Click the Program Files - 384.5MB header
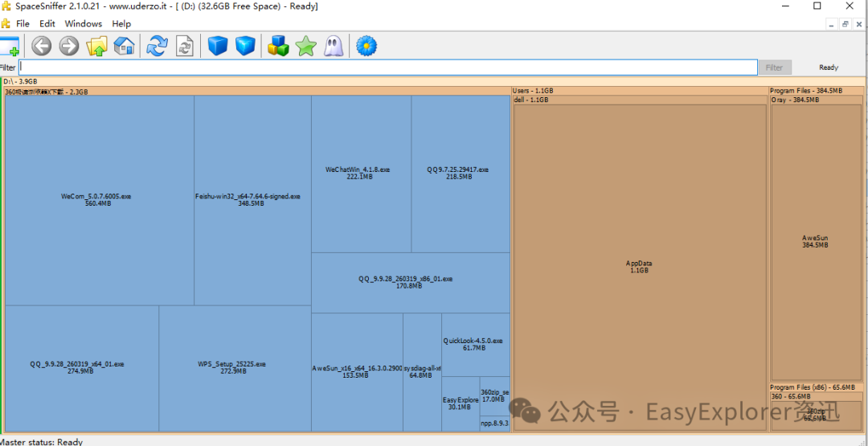 [816, 91]
